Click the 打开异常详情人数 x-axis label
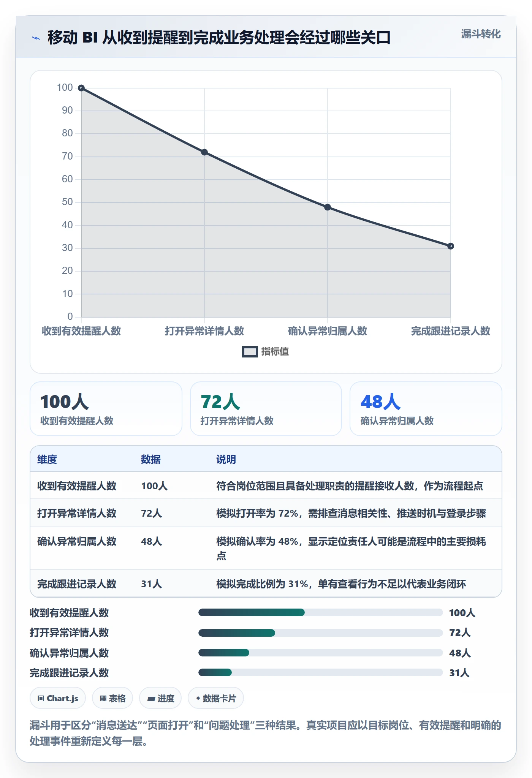The width and height of the screenshot is (532, 778). pos(204,331)
